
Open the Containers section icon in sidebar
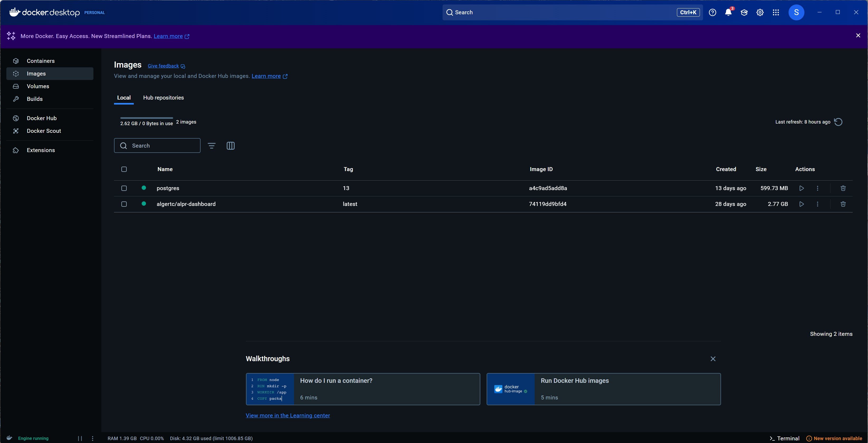pyautogui.click(x=16, y=61)
